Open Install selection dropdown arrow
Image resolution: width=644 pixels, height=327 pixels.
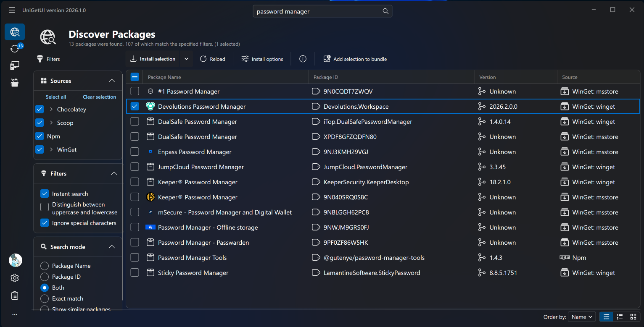click(186, 59)
